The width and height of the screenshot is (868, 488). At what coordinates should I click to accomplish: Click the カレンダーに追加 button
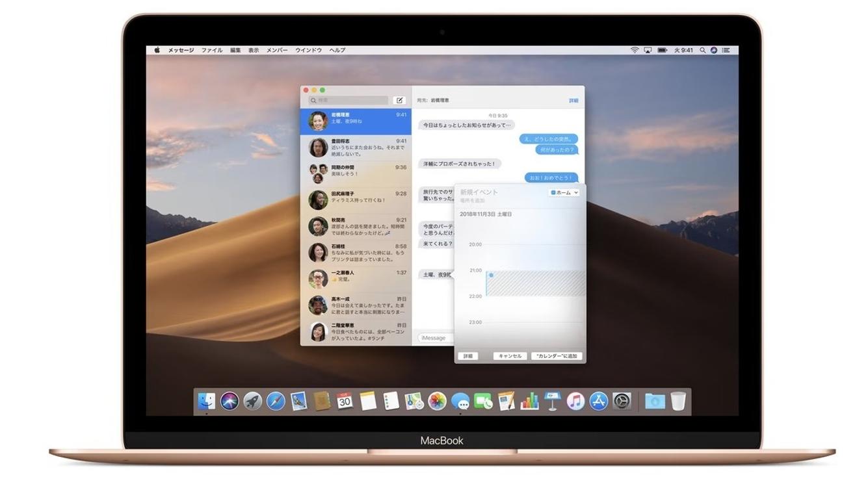(x=557, y=355)
